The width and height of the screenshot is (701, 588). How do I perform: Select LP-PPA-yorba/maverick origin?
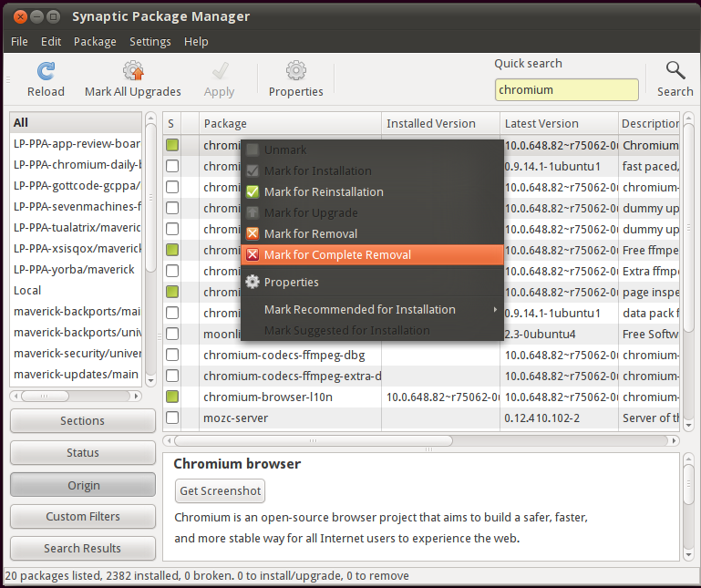click(x=76, y=270)
